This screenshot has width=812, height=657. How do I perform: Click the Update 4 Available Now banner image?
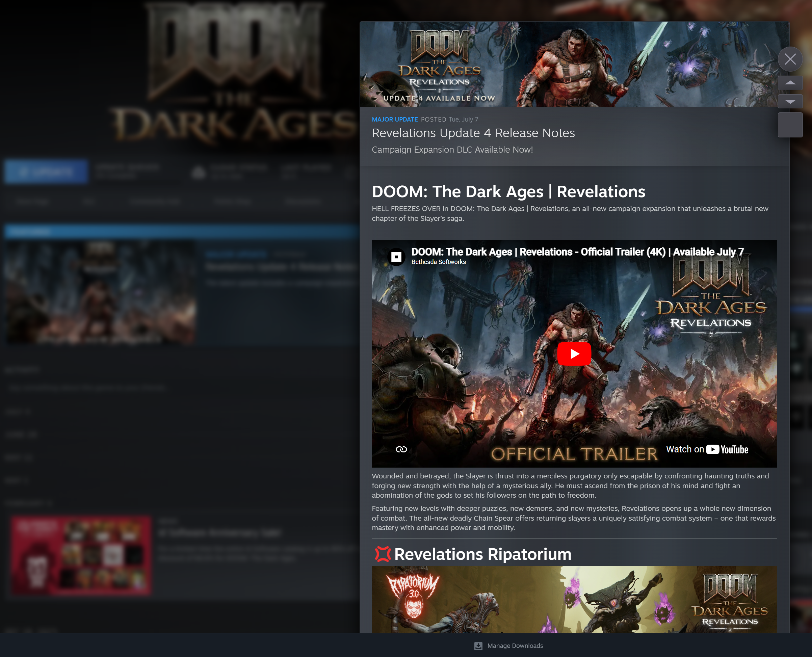coord(574,64)
